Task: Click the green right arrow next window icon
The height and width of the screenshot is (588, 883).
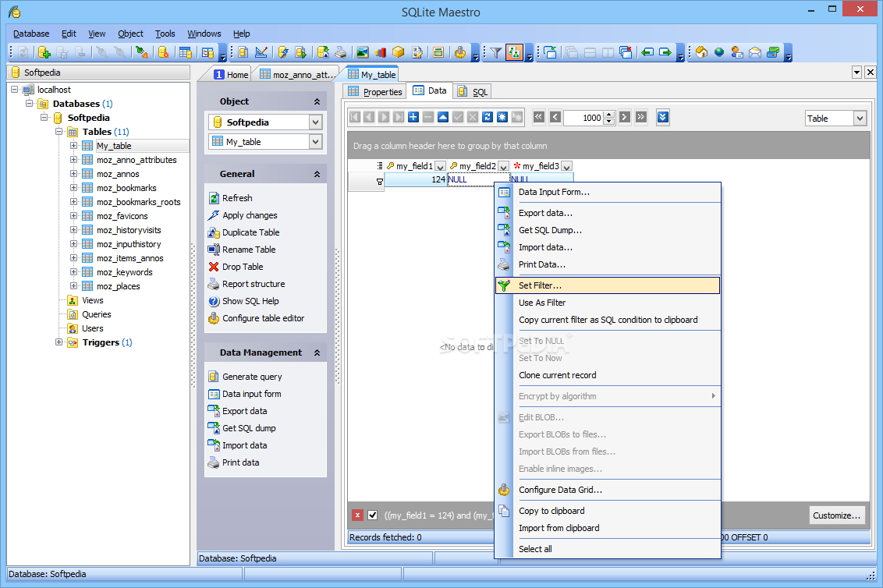Action: click(665, 52)
